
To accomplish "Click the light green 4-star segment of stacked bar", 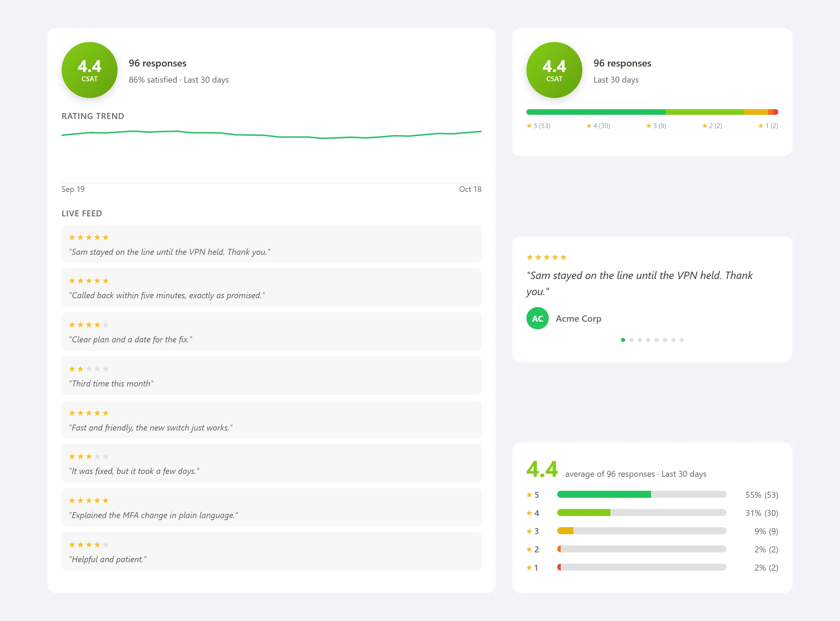I will click(x=705, y=112).
